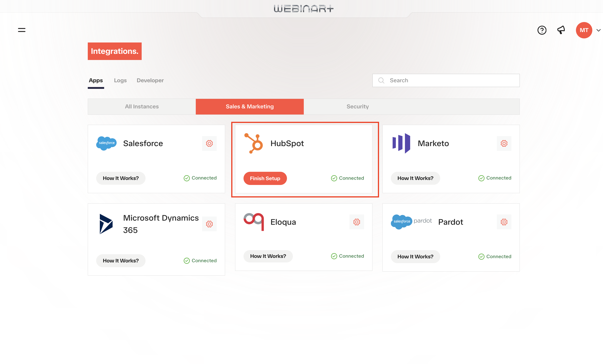Click the Integrations page heading

pos(115,51)
